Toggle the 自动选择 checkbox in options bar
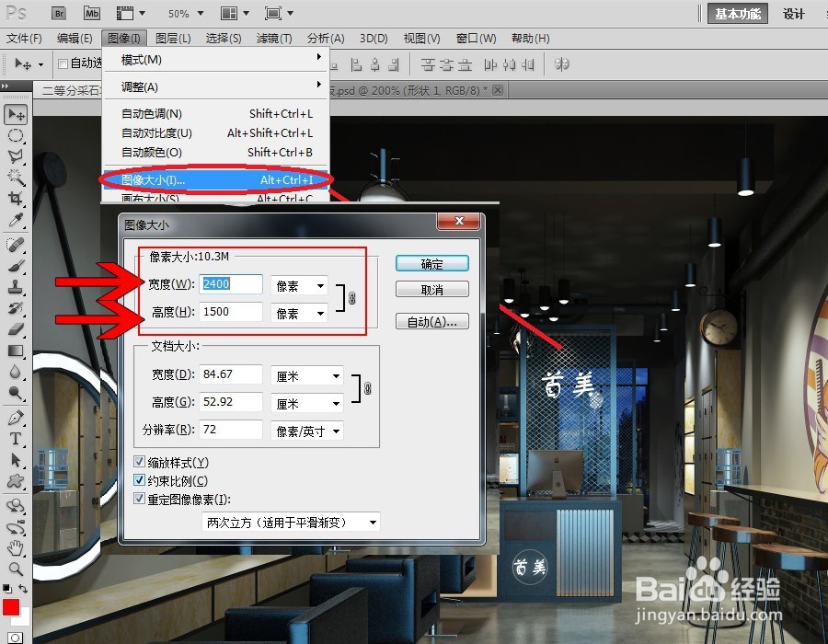This screenshot has height=644, width=828. click(x=63, y=63)
